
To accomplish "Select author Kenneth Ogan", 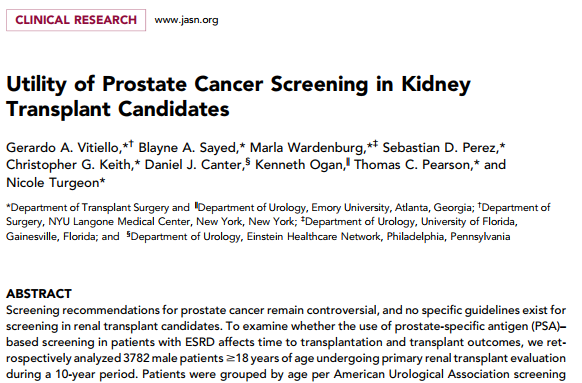I will point(300,165).
